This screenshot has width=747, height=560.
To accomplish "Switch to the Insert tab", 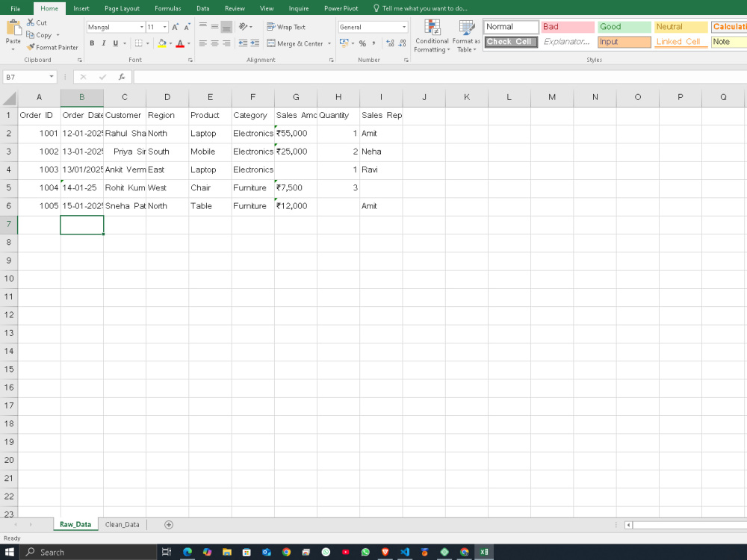I will [x=81, y=8].
